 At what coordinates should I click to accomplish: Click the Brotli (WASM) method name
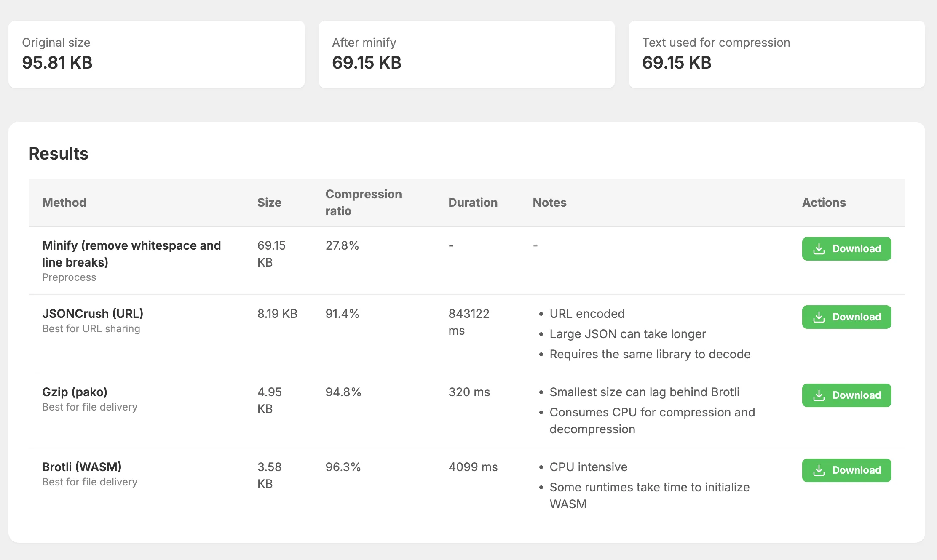(x=82, y=467)
